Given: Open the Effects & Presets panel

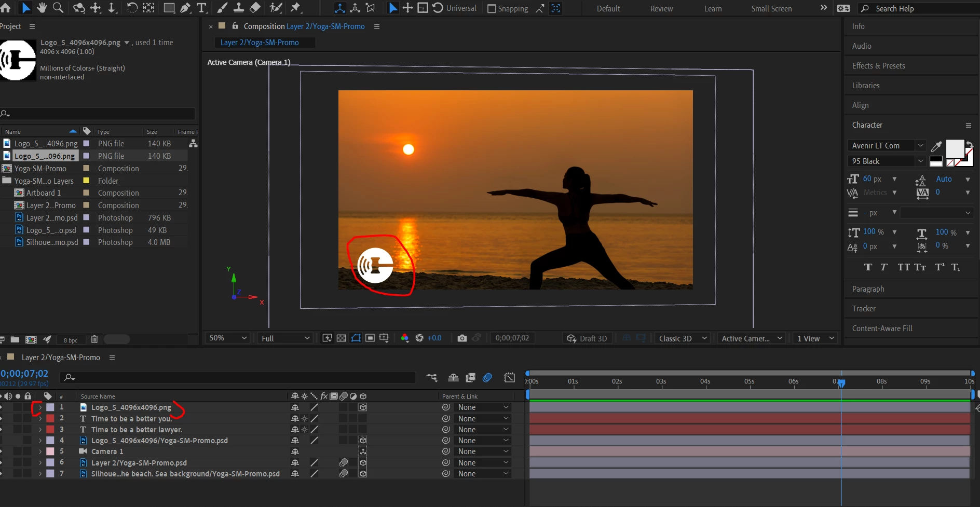Looking at the screenshot, I should pos(878,66).
